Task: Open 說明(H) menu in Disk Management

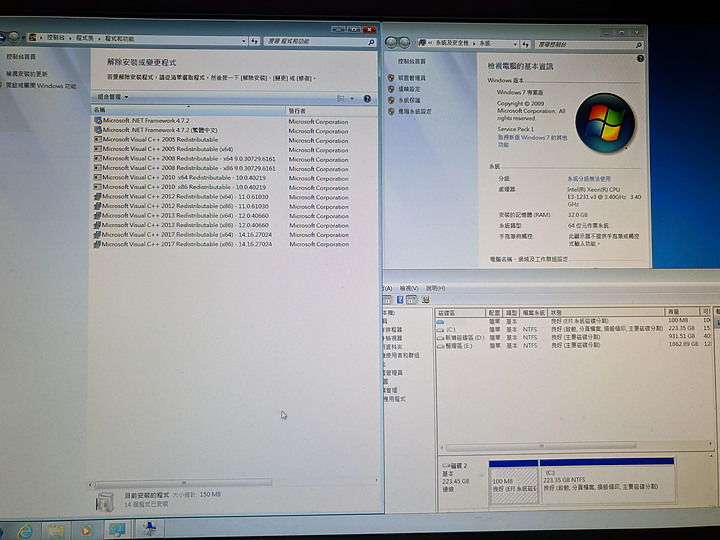Action: [x=435, y=288]
